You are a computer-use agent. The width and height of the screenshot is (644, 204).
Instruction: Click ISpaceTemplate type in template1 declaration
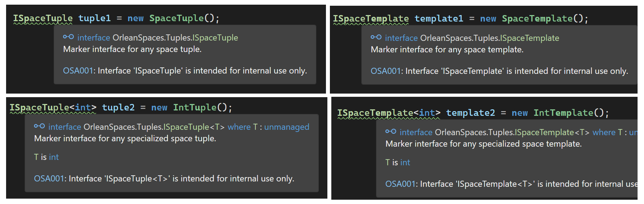coord(370,19)
